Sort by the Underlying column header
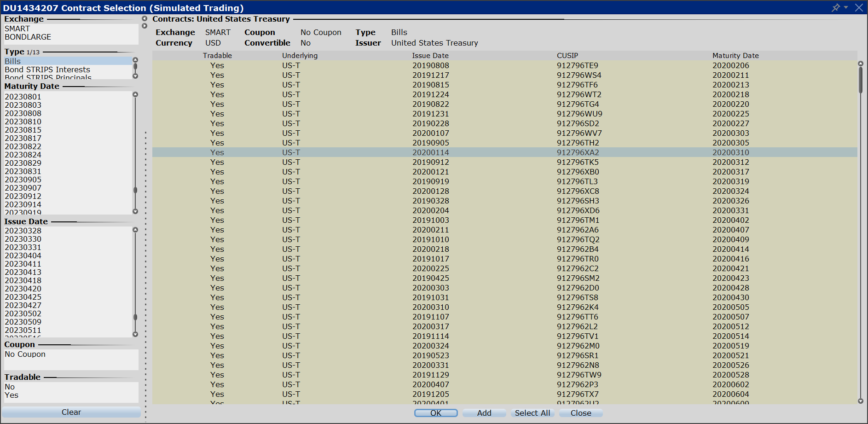The image size is (868, 424). click(300, 55)
